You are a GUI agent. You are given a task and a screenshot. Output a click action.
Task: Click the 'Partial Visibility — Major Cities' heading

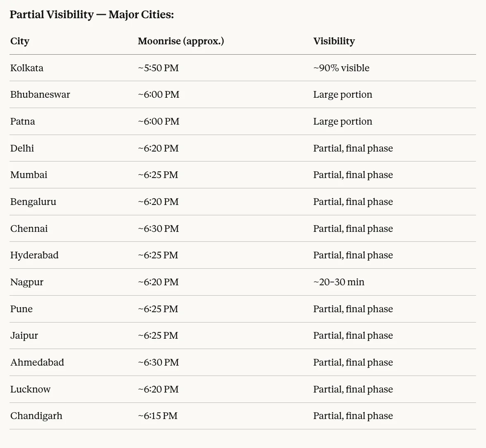click(x=92, y=14)
